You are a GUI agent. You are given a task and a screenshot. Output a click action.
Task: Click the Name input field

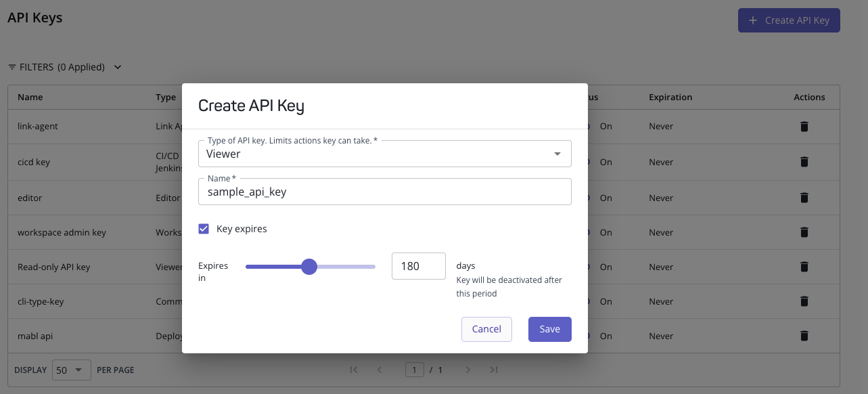(x=384, y=192)
